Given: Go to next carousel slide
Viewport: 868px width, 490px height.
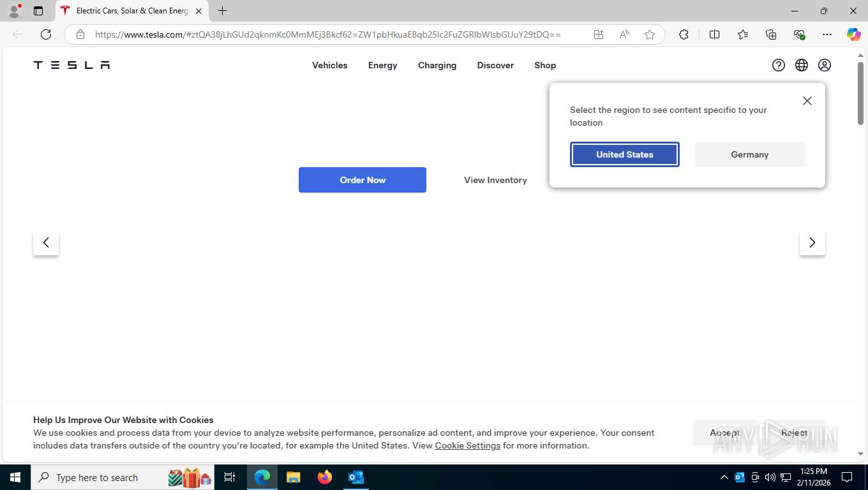Looking at the screenshot, I should [x=812, y=242].
